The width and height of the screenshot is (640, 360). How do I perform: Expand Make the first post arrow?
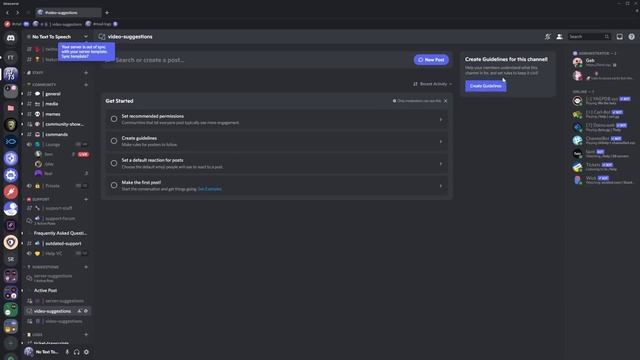pyautogui.click(x=441, y=186)
